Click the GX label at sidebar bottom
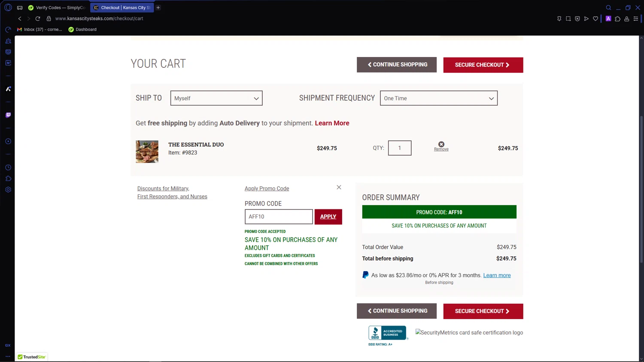 click(8, 345)
